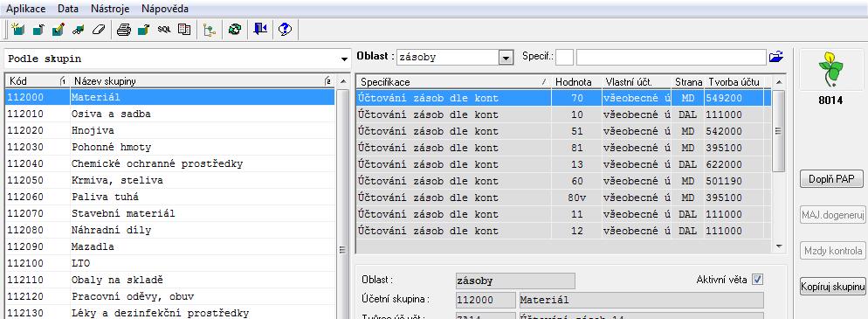Screen dimensions: 868x319
Task: Click the Hodnota cell with value 80v
Action: point(576,198)
